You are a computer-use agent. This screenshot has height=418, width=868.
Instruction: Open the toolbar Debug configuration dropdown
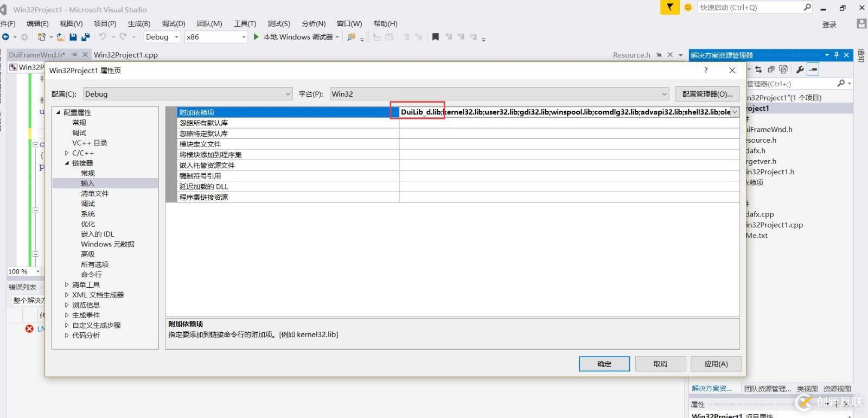162,37
